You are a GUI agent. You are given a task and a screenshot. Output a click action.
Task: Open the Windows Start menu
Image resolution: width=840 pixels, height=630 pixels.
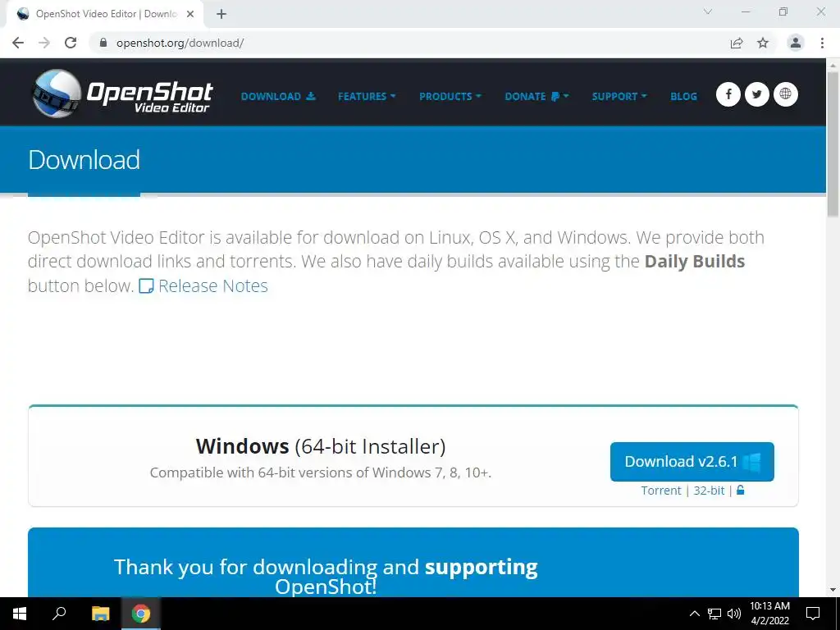20,614
